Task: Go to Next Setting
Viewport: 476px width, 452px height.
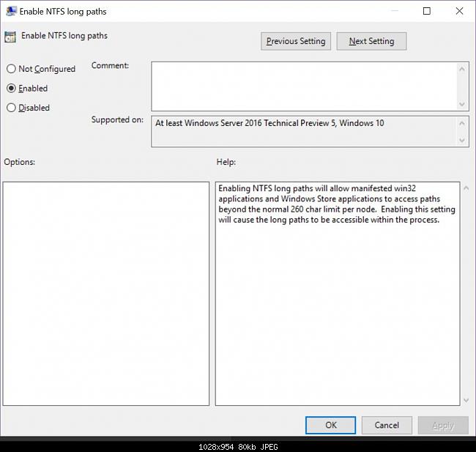Action: 371,41
